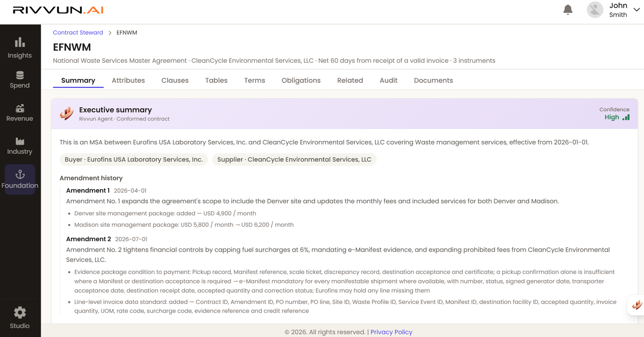Click the Executive summary title
644x337 pixels.
(116, 110)
